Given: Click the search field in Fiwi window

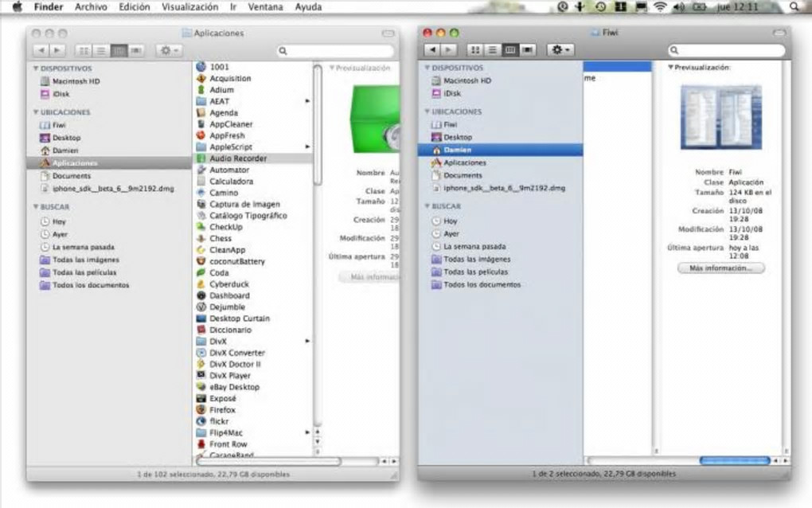Looking at the screenshot, I should tap(727, 50).
